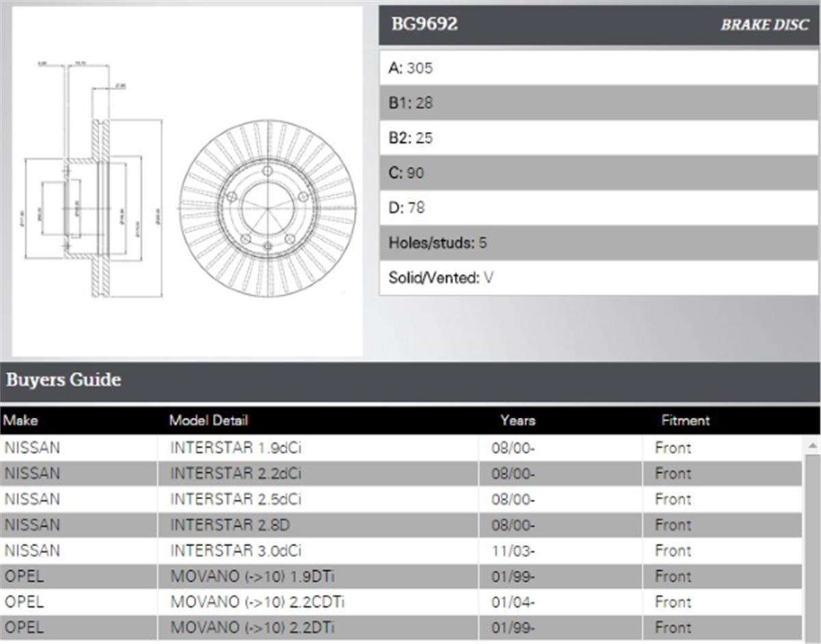
Task: Click 08/00- year in INTERSTAR 2.8D row
Action: click(513, 525)
